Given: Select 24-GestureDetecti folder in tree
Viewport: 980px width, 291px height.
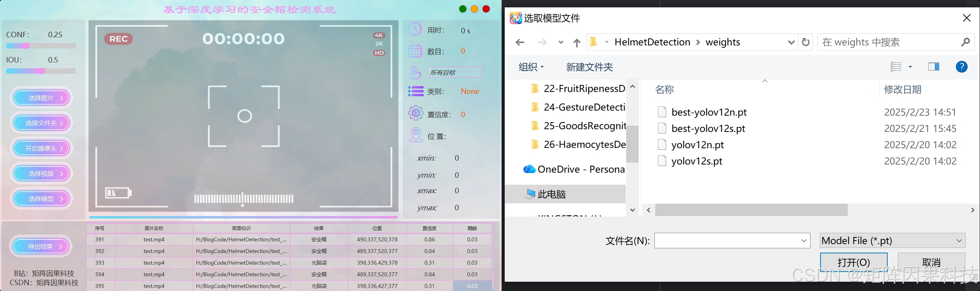Looking at the screenshot, I should pyautogui.click(x=578, y=107).
